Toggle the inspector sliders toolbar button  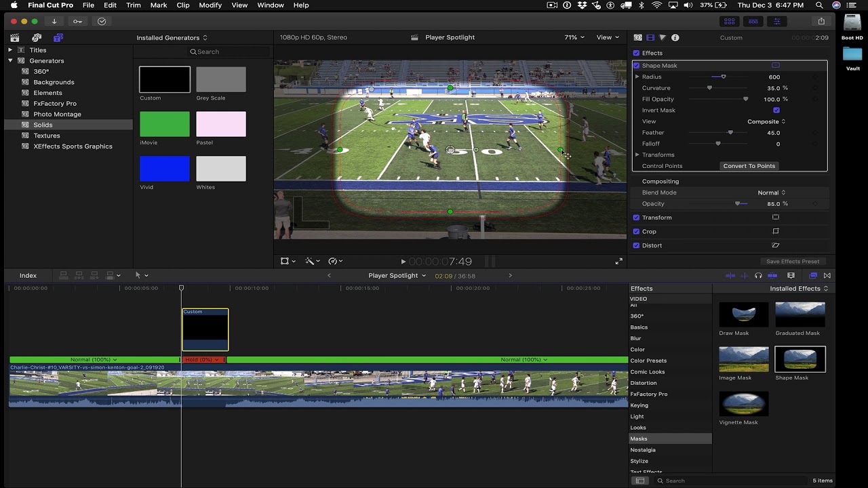tap(777, 22)
